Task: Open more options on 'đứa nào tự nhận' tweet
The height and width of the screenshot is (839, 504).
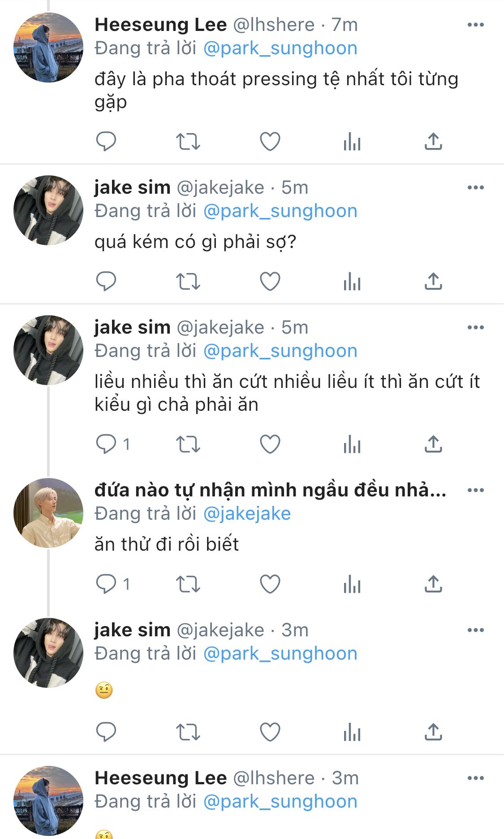Action: coord(476,490)
